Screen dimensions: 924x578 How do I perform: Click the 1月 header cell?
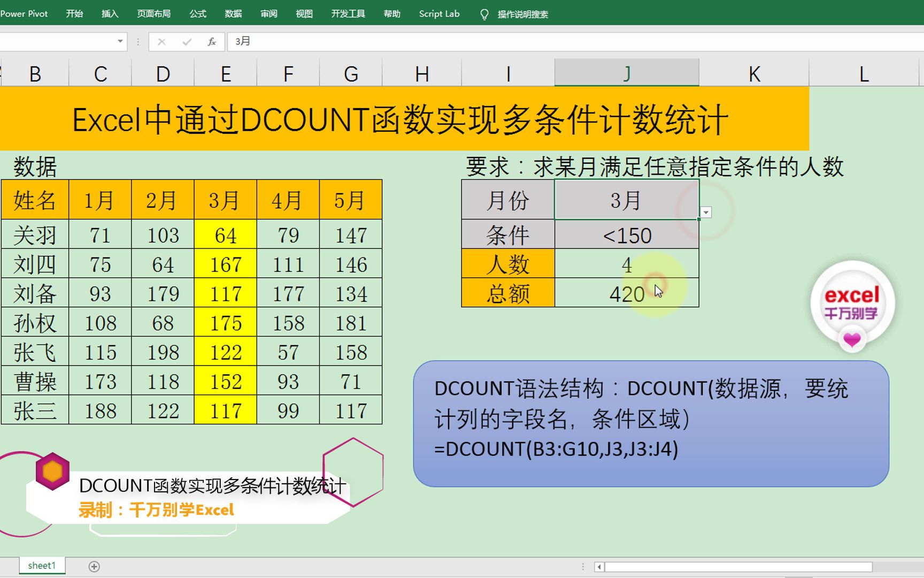[x=100, y=200]
